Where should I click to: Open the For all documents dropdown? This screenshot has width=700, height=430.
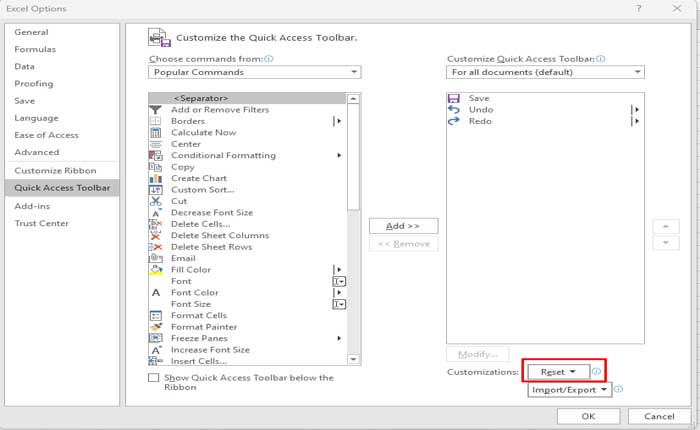click(545, 73)
